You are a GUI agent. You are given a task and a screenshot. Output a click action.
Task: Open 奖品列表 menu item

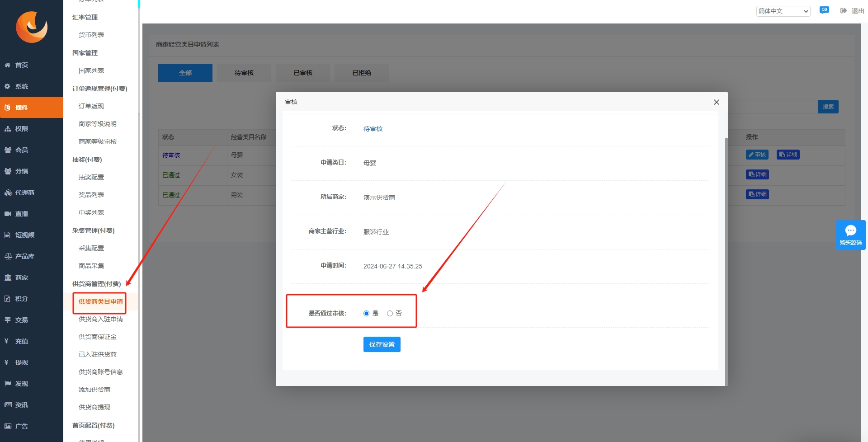91,195
